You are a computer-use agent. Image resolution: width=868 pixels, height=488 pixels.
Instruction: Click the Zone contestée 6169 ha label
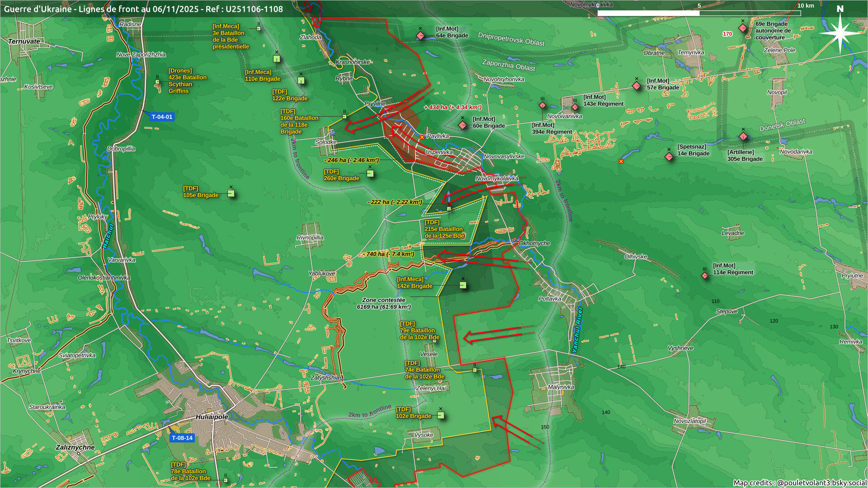(x=383, y=303)
